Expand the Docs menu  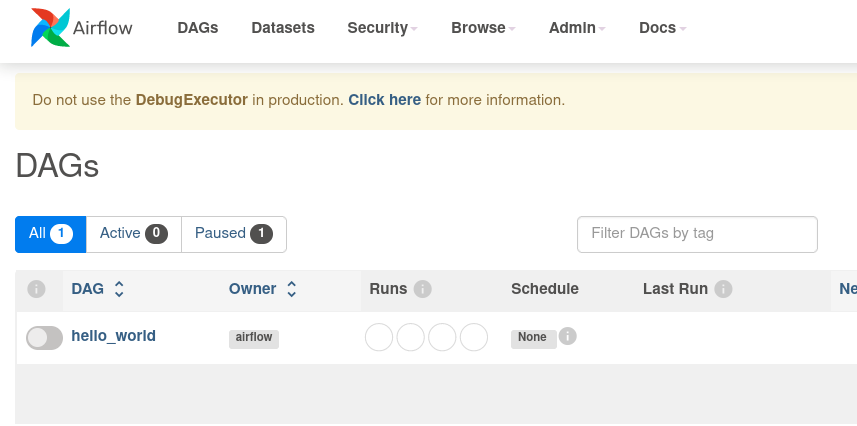point(662,28)
